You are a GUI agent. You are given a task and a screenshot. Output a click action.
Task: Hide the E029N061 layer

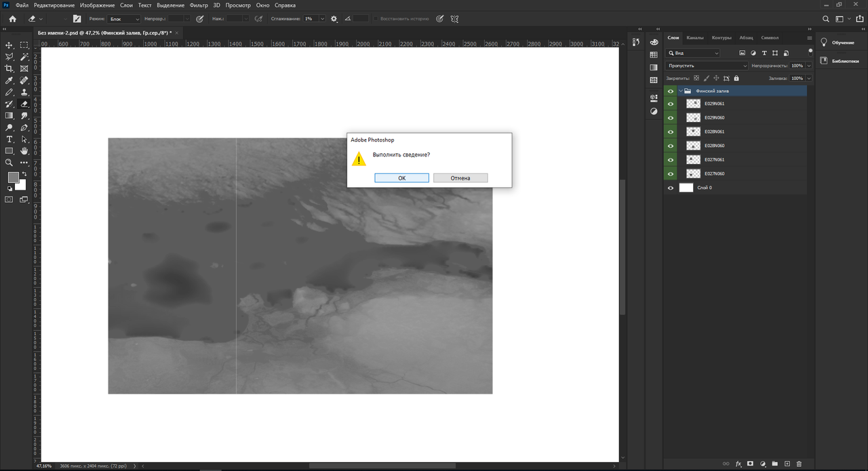tap(671, 104)
